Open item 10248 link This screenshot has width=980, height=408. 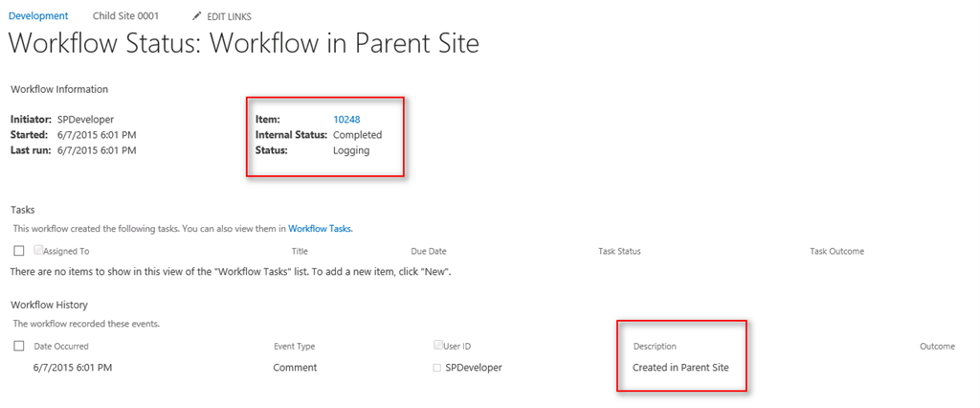pyautogui.click(x=346, y=120)
